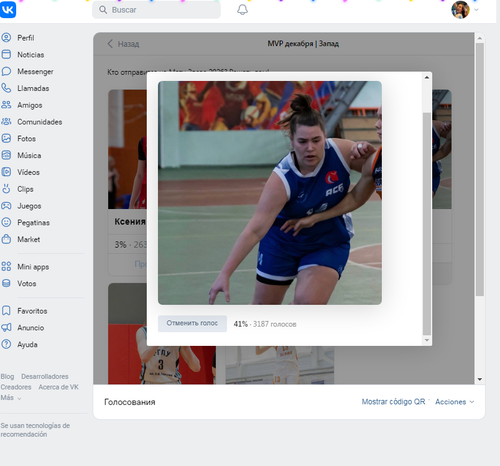Open Llamadas phone icon

point(6,88)
